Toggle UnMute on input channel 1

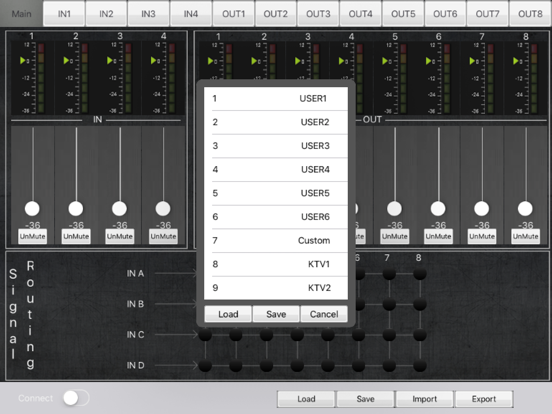click(32, 236)
